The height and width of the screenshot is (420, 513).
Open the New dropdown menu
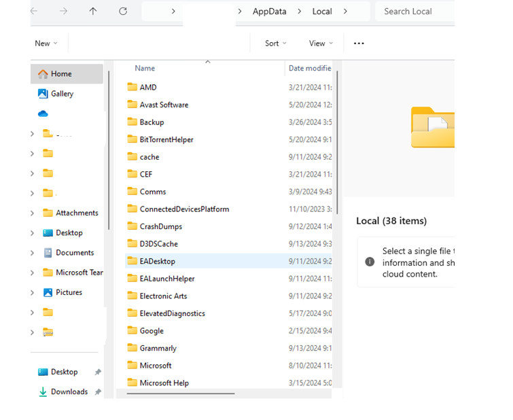[46, 43]
